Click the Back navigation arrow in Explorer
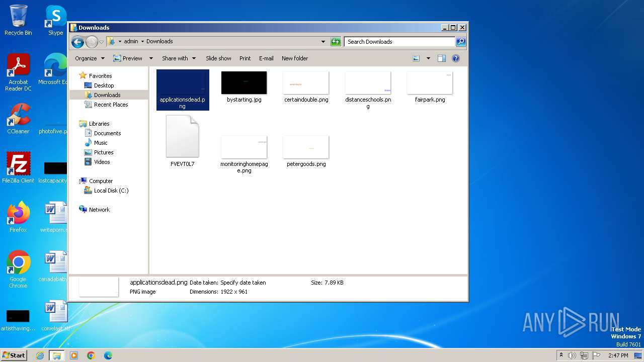Image resolution: width=644 pixels, height=362 pixels. click(x=77, y=42)
